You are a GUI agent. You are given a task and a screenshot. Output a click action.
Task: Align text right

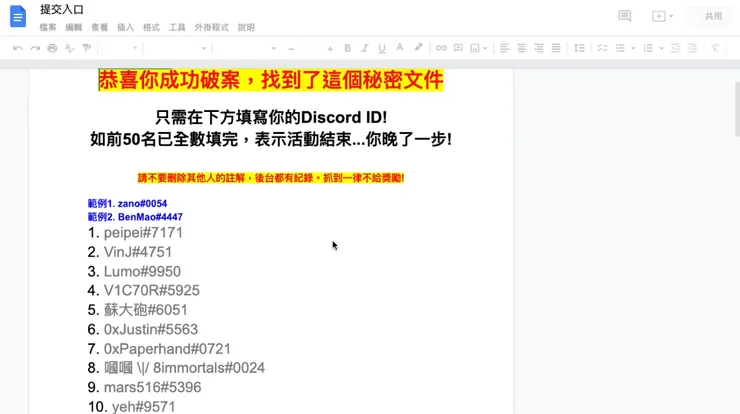coord(538,48)
